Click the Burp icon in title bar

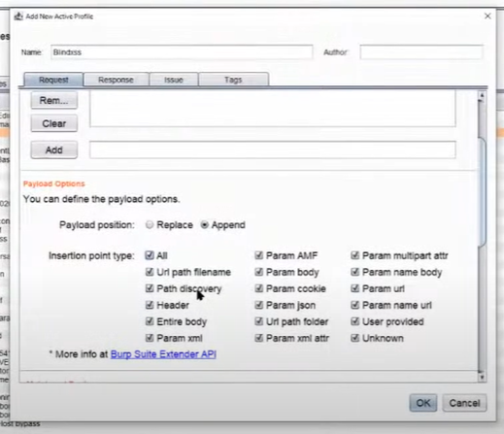[x=18, y=17]
